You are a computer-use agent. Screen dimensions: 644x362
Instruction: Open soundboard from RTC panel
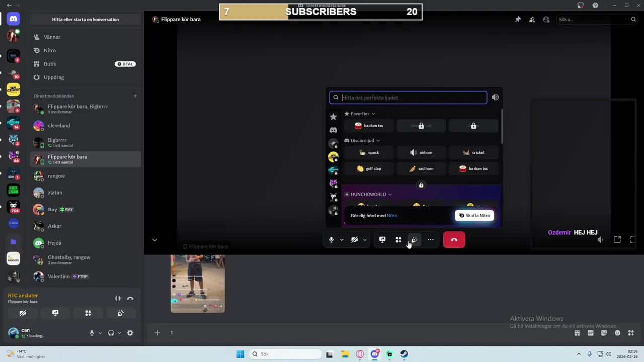tap(121, 313)
